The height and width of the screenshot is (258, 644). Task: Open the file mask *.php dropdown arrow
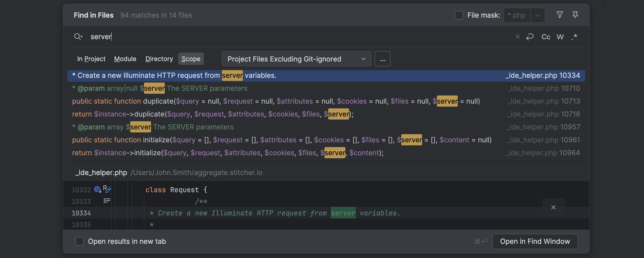pyautogui.click(x=537, y=15)
